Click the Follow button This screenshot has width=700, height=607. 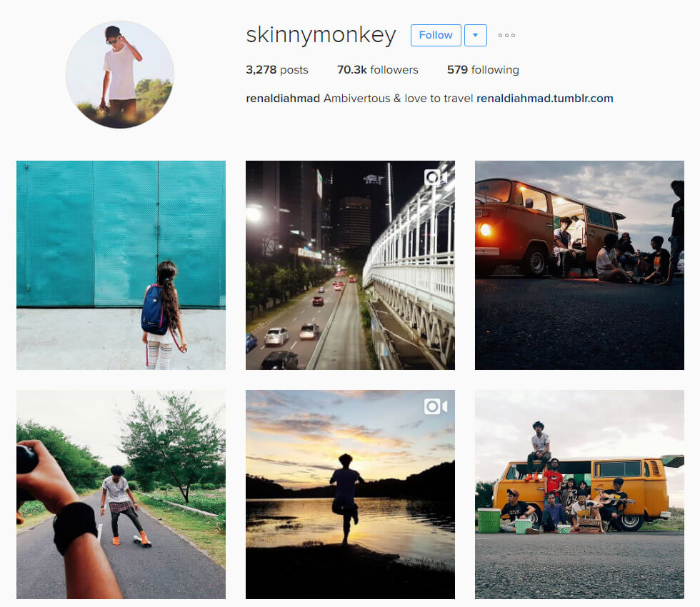click(x=436, y=35)
